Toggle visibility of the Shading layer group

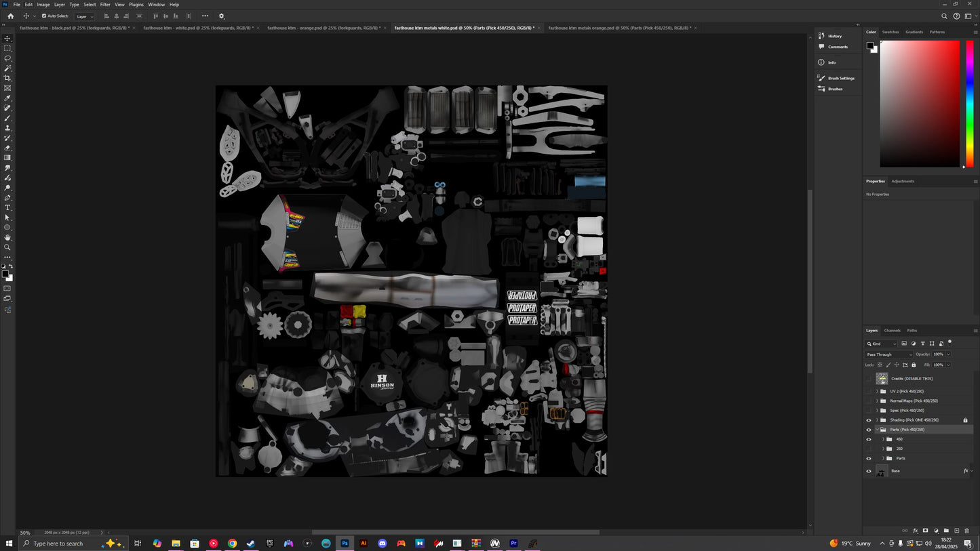click(869, 420)
